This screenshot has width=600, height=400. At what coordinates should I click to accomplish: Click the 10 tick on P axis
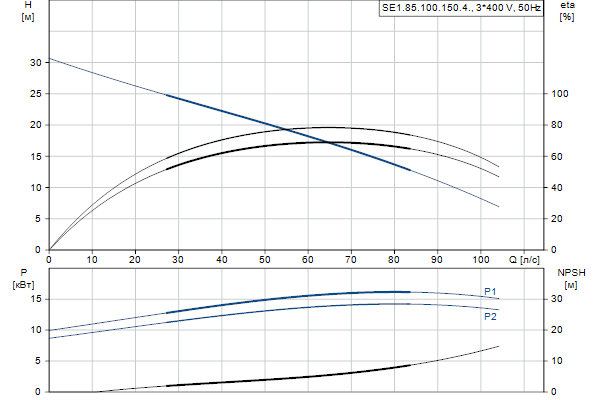pos(37,330)
